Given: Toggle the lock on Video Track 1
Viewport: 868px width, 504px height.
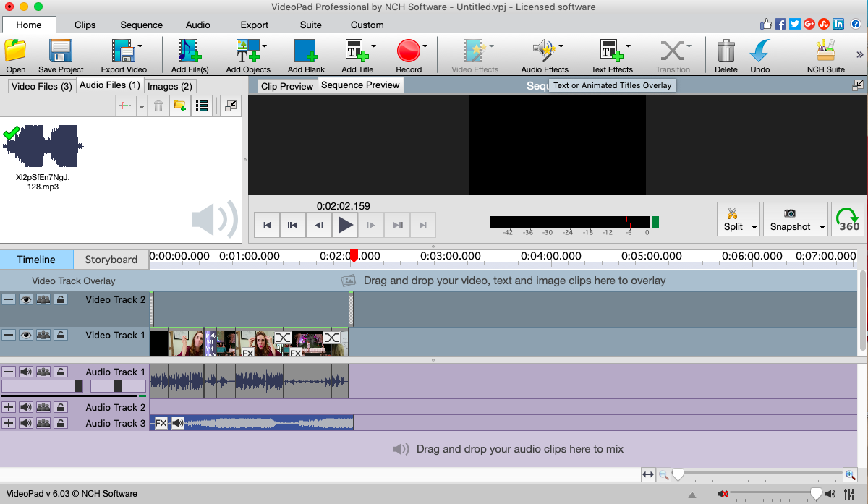Looking at the screenshot, I should point(61,335).
